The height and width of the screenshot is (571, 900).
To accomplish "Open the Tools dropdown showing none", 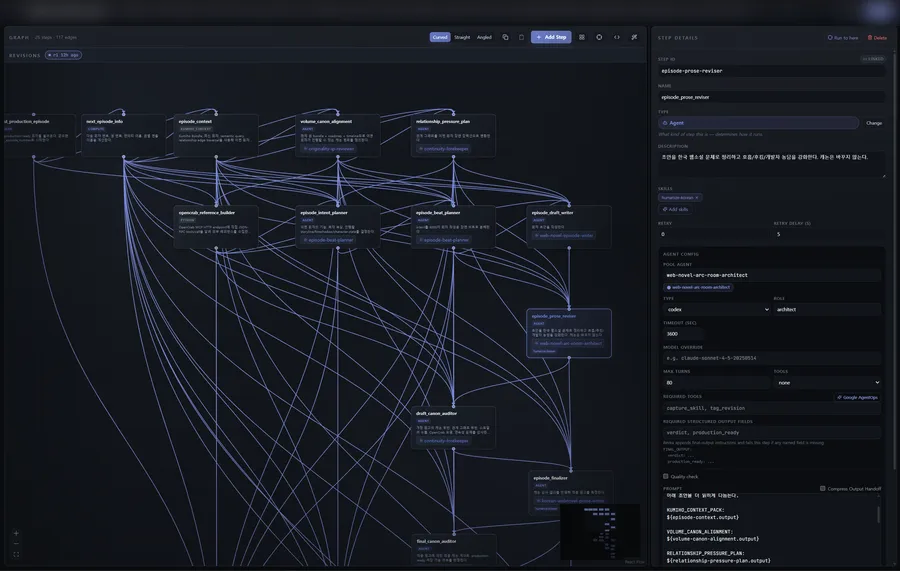I will click(827, 382).
